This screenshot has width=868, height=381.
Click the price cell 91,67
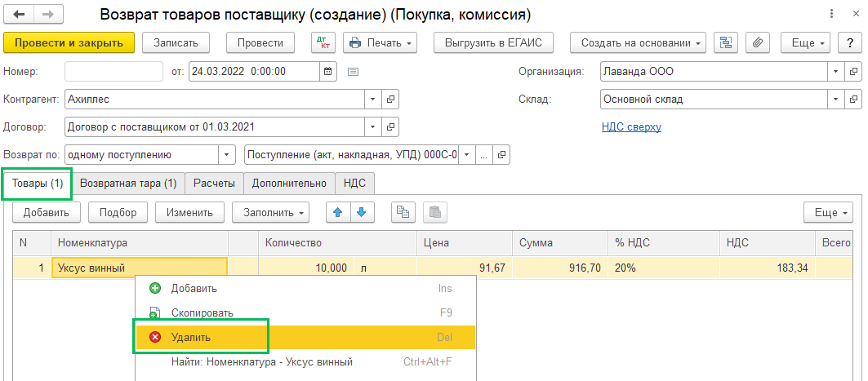(465, 268)
